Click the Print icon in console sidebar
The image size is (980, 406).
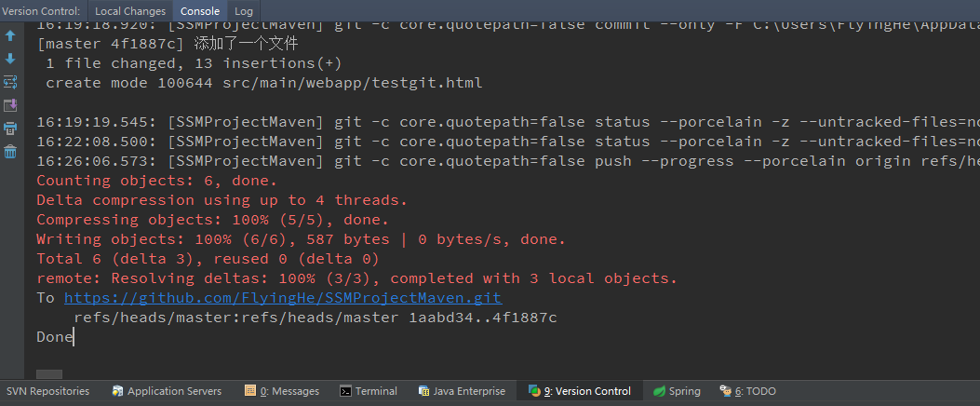coord(10,129)
